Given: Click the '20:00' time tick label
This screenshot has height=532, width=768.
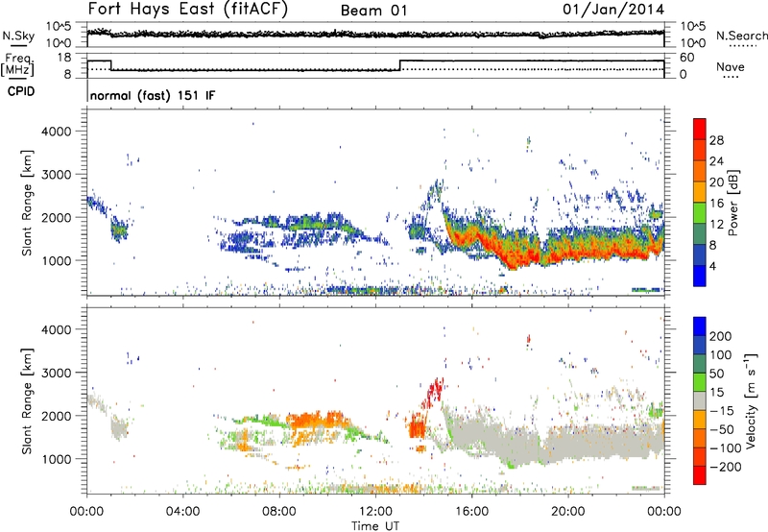Looking at the screenshot, I should (x=568, y=512).
